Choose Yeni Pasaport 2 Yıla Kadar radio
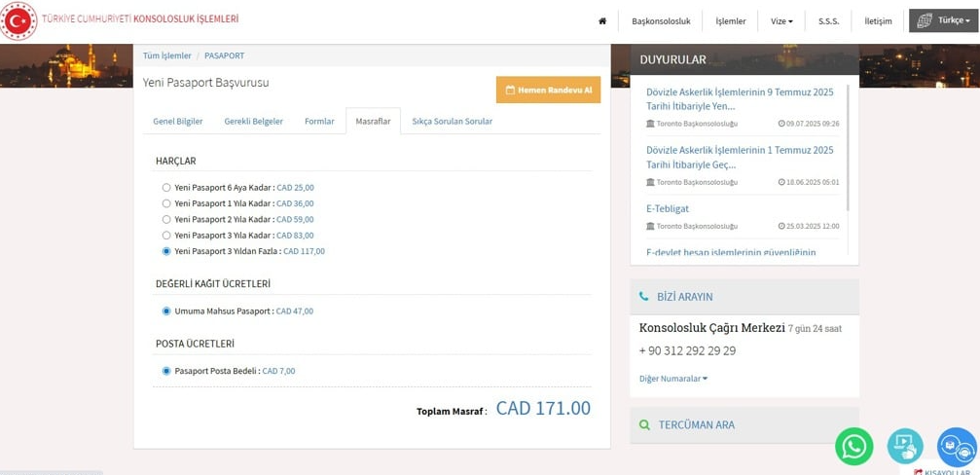The image size is (980, 475). pyautogui.click(x=166, y=220)
